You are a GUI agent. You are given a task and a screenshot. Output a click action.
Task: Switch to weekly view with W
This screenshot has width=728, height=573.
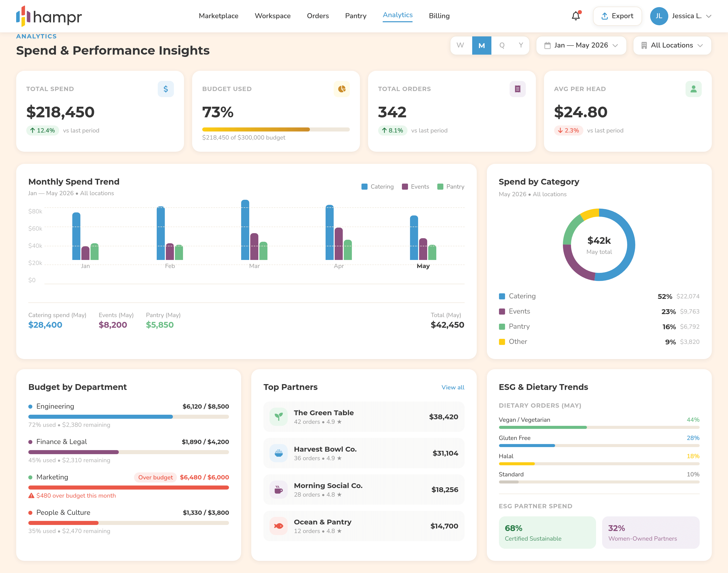coord(460,45)
